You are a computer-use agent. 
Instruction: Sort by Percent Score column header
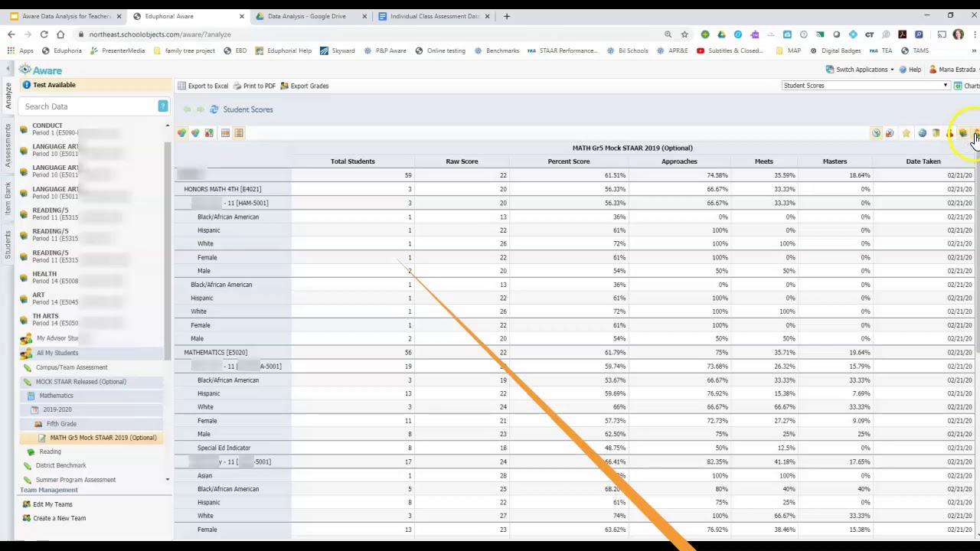click(x=569, y=161)
